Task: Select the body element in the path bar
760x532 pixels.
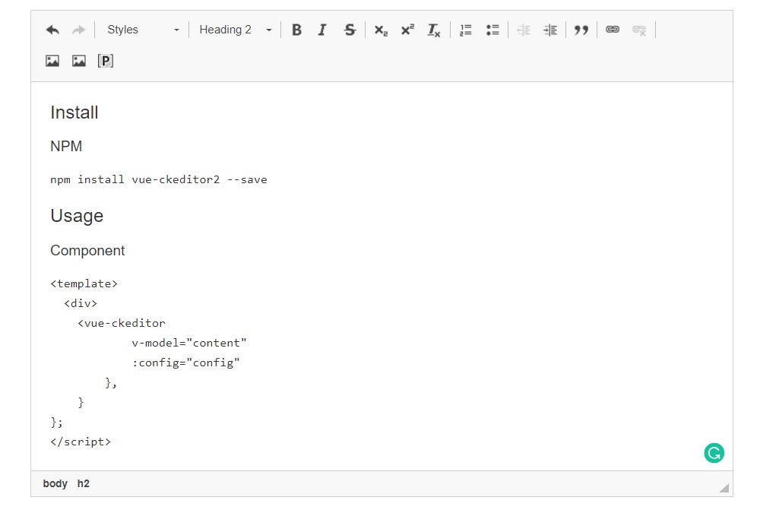Action: [55, 483]
